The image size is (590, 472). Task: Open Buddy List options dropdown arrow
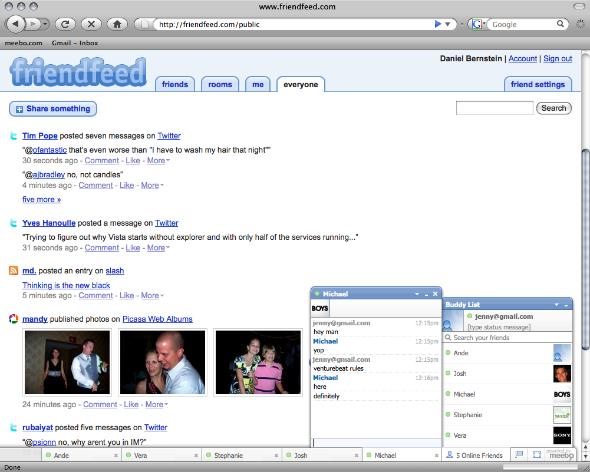tap(557, 305)
